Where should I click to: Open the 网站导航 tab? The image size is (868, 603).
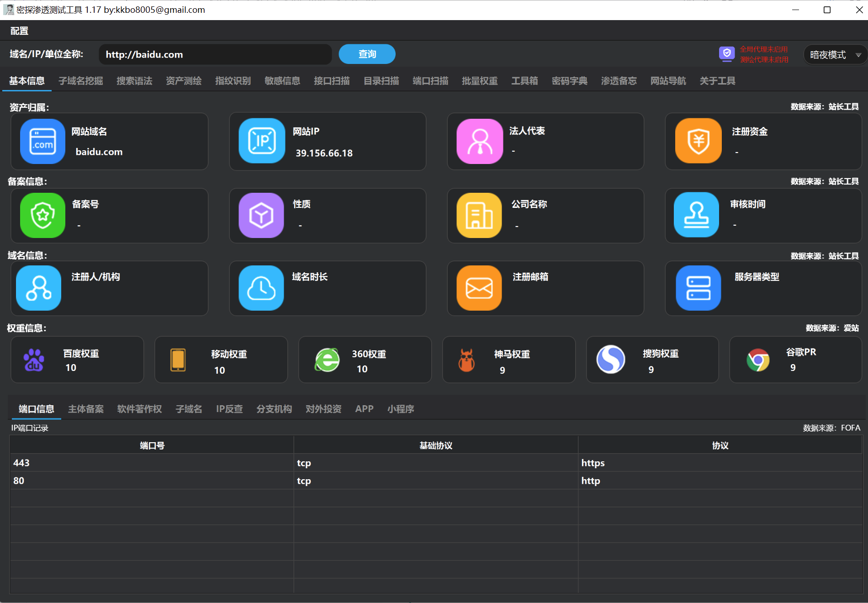coord(668,81)
